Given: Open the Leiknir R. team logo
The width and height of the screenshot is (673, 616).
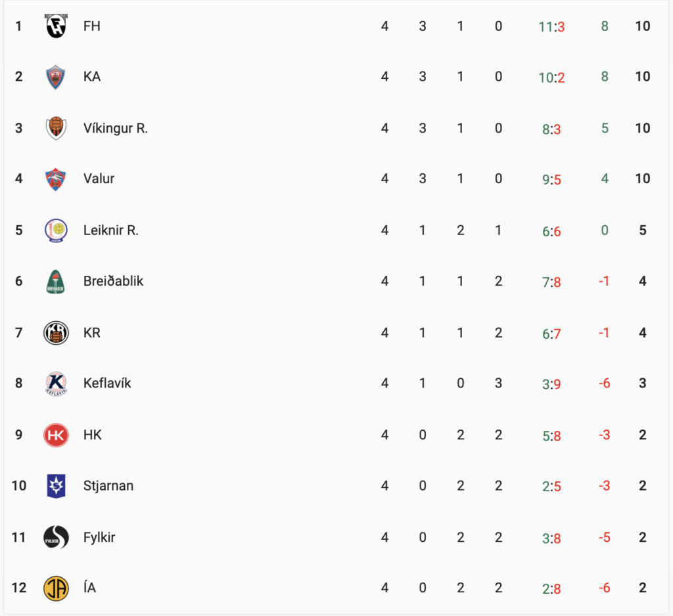Looking at the screenshot, I should [57, 231].
